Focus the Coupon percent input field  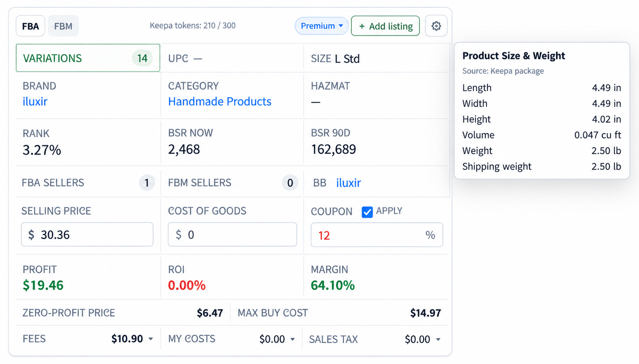click(377, 235)
